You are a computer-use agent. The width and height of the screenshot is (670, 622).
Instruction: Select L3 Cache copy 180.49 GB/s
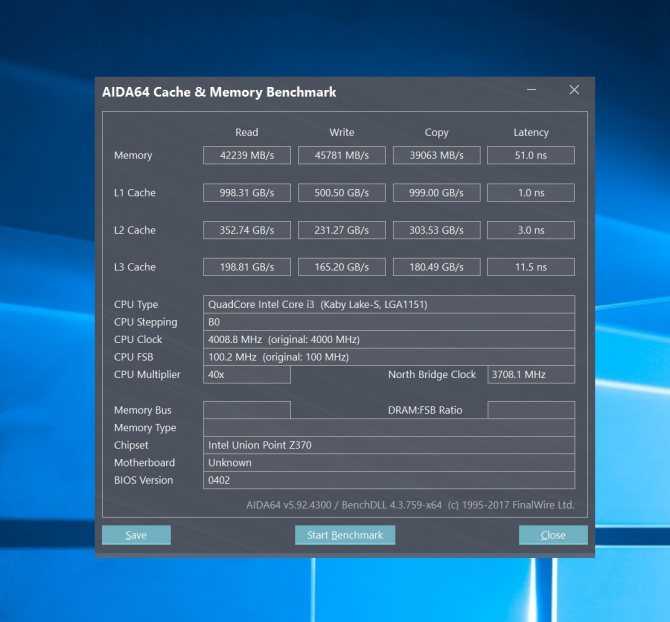(436, 267)
